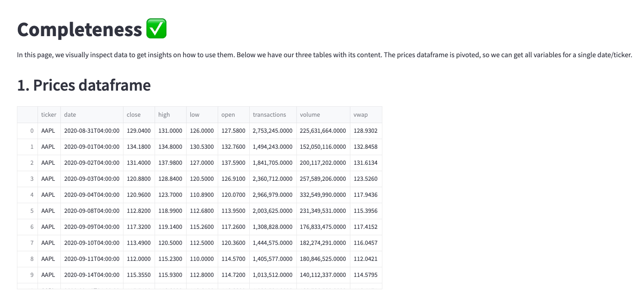Sort by the date column header
644x303 pixels.
pyautogui.click(x=92, y=115)
